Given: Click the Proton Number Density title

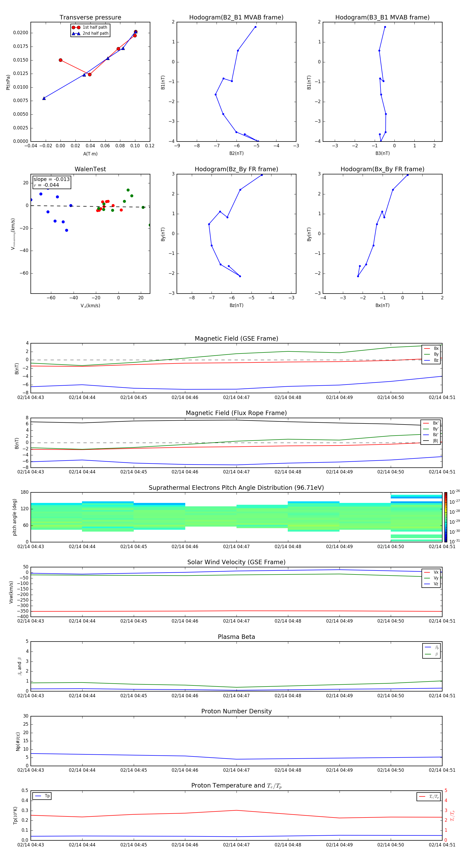Looking at the screenshot, I should point(236,711).
